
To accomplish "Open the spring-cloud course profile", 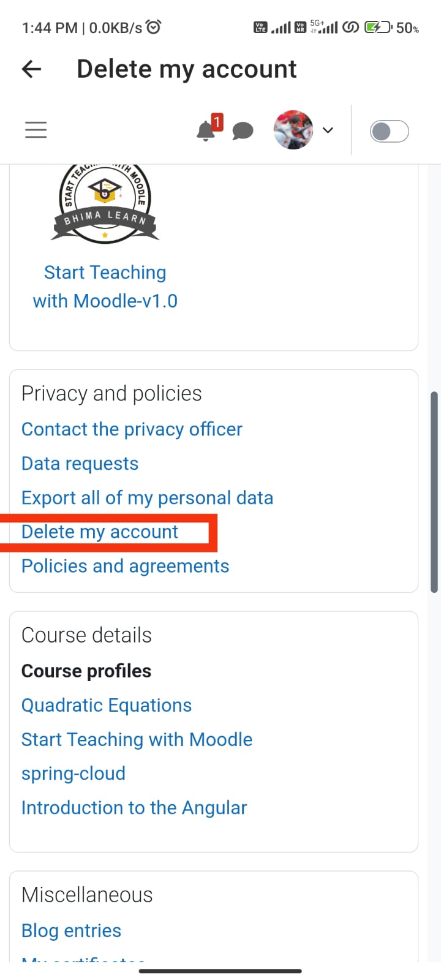I will pos(73,773).
